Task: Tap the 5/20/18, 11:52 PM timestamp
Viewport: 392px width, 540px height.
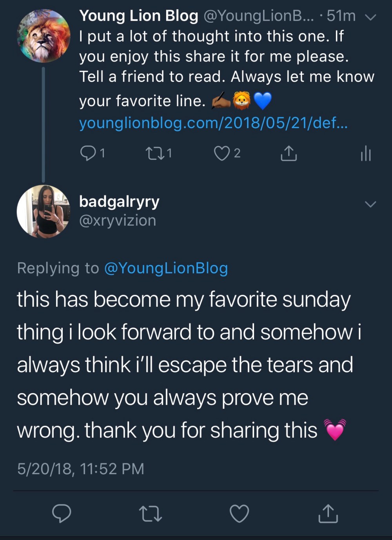Action: pos(81,469)
